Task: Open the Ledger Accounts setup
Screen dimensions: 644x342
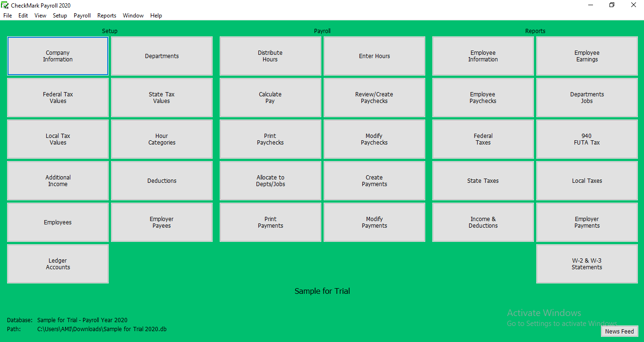Action: pyautogui.click(x=58, y=264)
